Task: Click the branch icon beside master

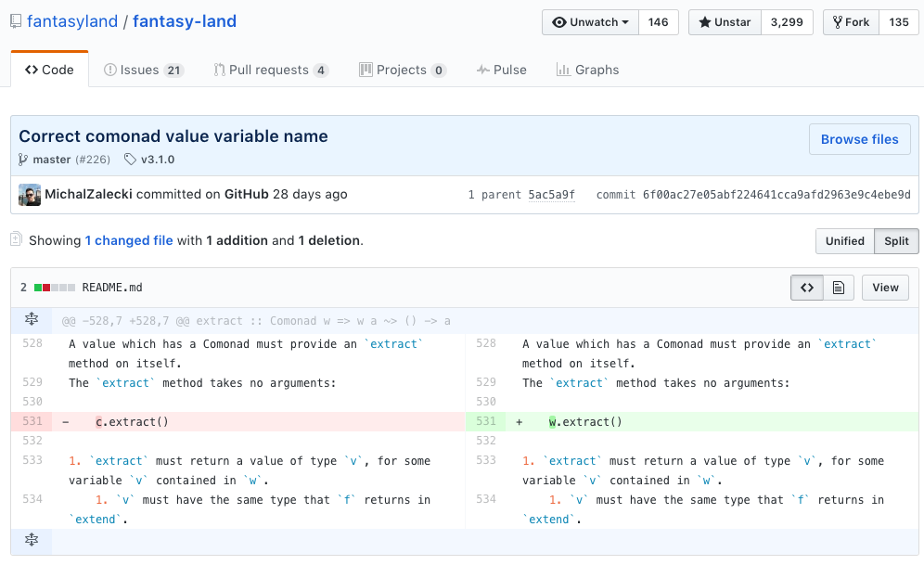Action: (23, 160)
